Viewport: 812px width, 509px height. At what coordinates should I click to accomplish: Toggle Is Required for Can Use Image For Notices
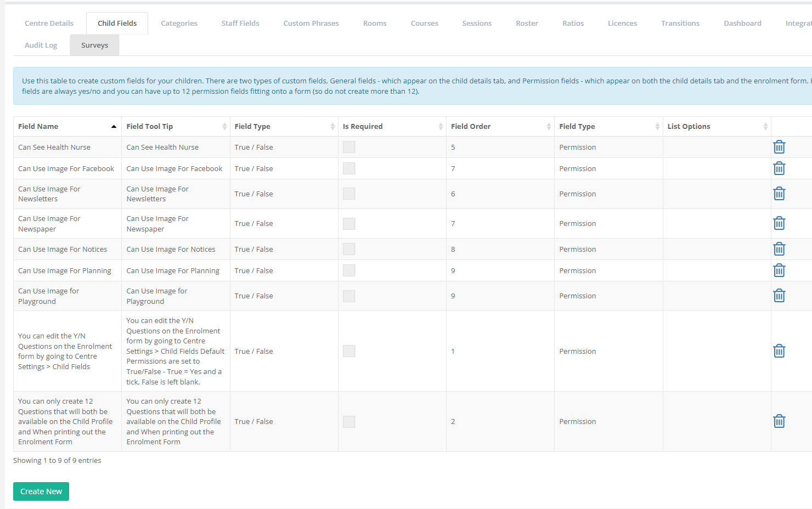click(349, 249)
